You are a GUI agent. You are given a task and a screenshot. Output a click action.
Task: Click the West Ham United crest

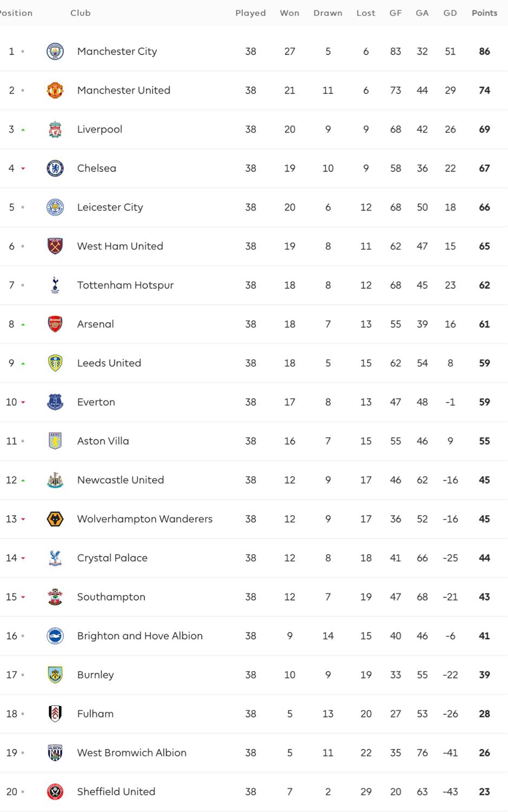point(55,246)
